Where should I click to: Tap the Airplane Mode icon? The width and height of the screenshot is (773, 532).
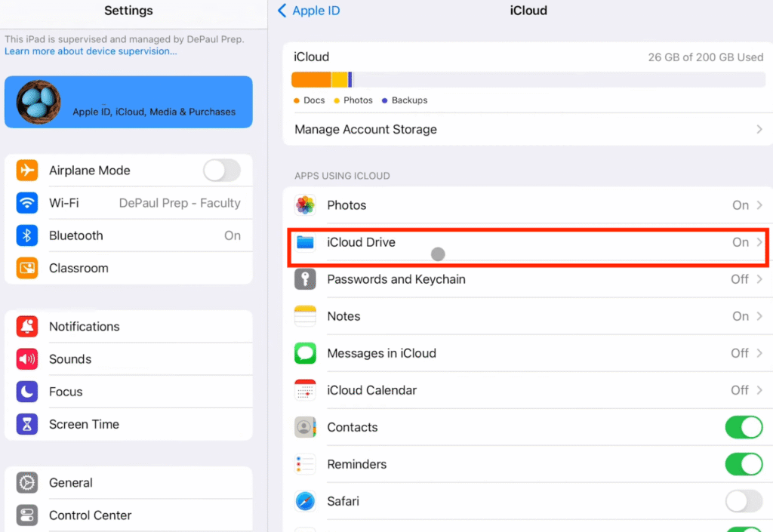click(x=27, y=171)
